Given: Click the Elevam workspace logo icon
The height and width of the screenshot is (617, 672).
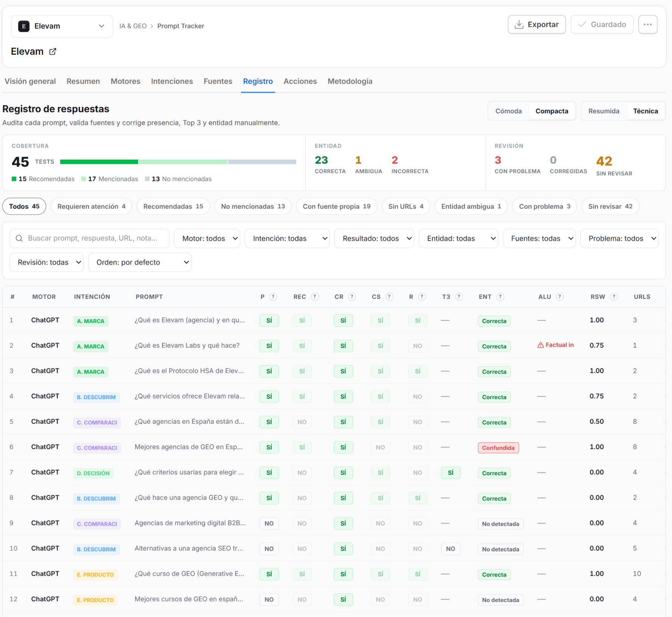Looking at the screenshot, I should (x=24, y=26).
